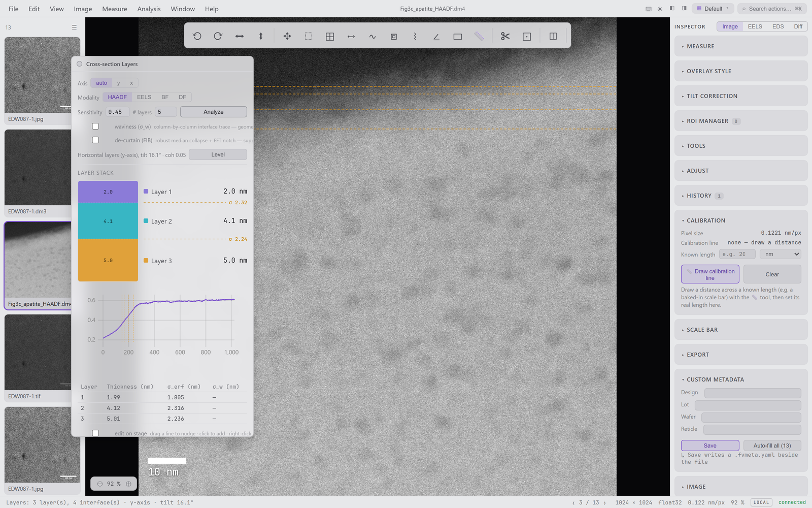The image size is (812, 508).
Task: Toggle split compare view
Action: tap(553, 36)
